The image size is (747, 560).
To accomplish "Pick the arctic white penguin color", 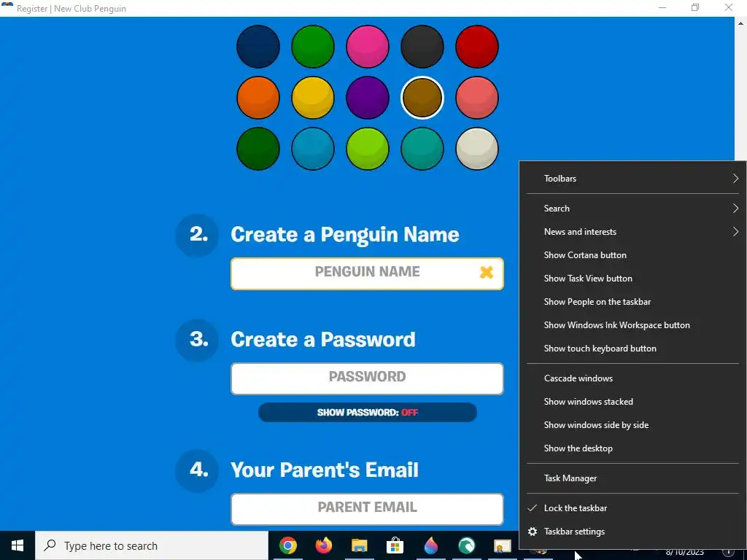I will pos(477,149).
